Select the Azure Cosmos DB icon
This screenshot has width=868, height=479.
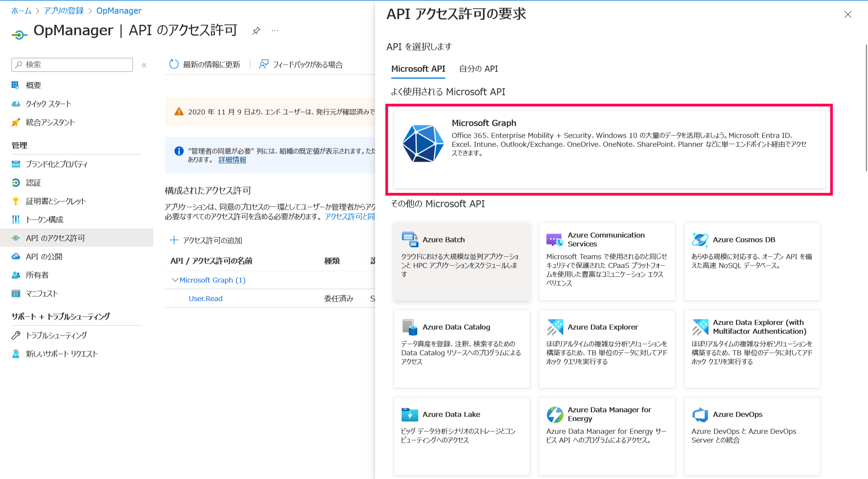click(x=700, y=239)
